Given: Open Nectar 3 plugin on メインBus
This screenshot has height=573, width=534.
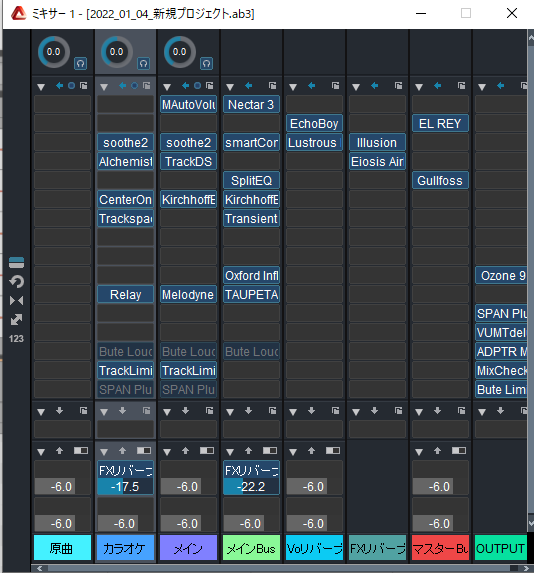Looking at the screenshot, I should 251,105.
